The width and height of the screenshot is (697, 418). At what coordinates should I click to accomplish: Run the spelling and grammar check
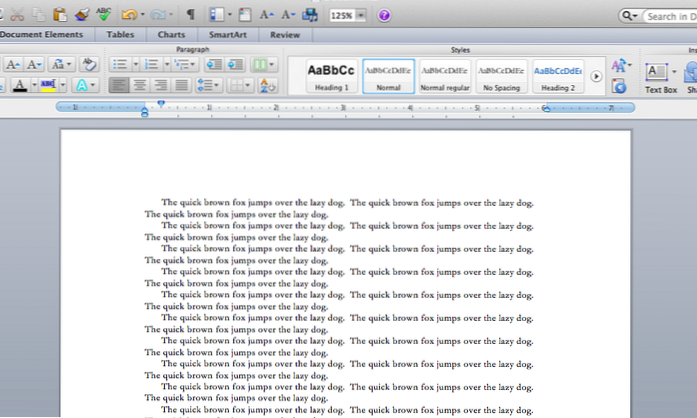pos(103,15)
